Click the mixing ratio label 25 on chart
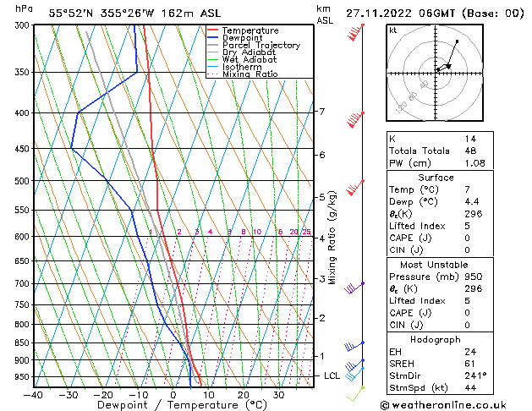532x411 pixels. [x=307, y=232]
